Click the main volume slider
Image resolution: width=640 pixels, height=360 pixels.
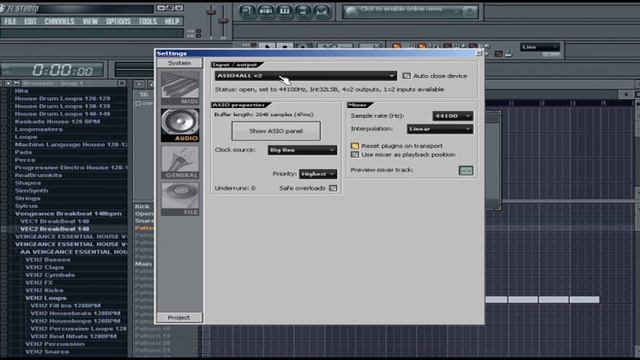211,21
